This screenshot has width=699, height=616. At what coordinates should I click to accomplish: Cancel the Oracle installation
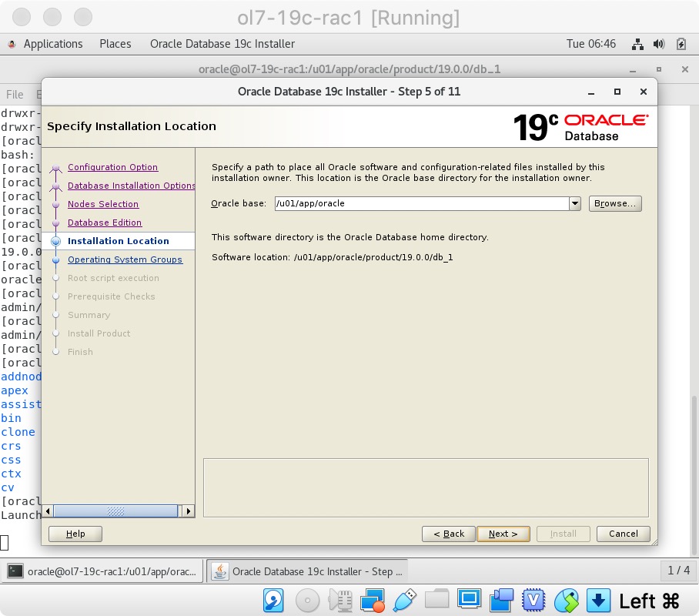pos(623,534)
